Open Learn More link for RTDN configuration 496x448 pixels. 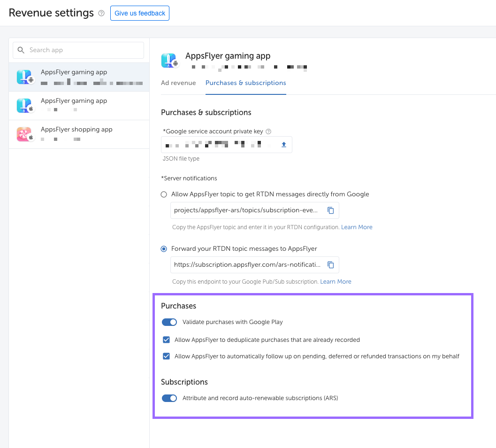[357, 227]
